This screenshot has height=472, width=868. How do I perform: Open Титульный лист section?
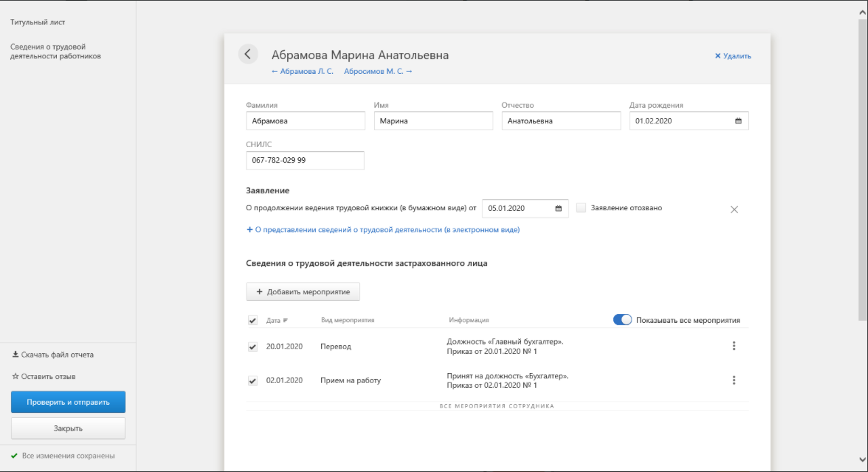[x=38, y=22]
